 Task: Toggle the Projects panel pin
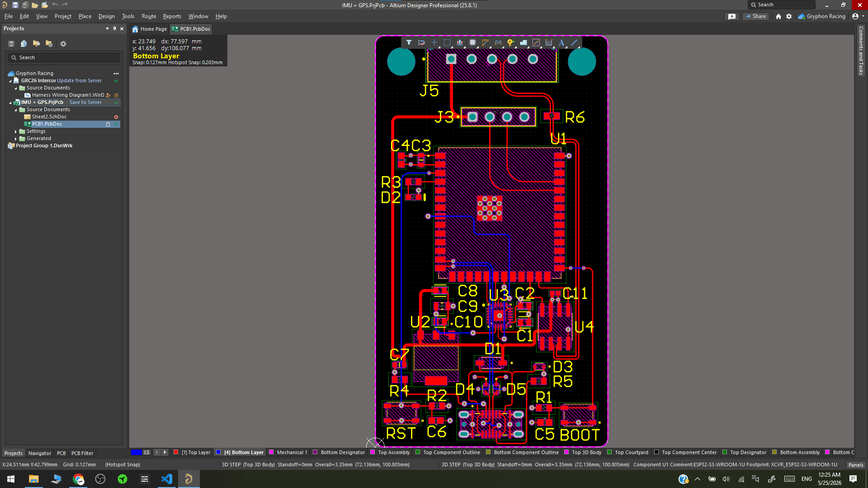tap(114, 28)
